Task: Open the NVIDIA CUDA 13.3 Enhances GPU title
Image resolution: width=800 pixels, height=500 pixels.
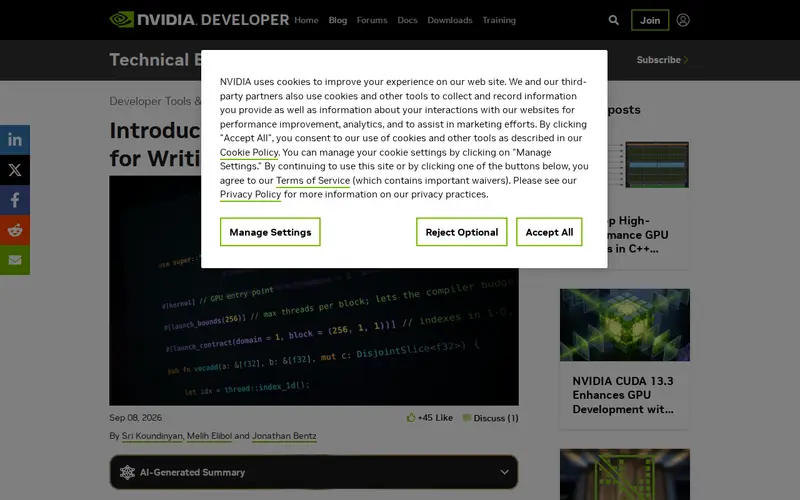Action: coord(623,395)
